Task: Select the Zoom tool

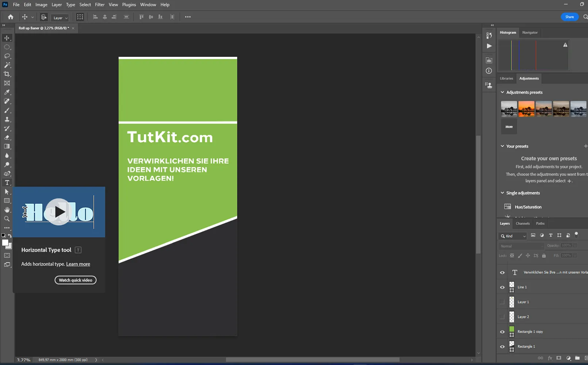Action: pos(7,219)
